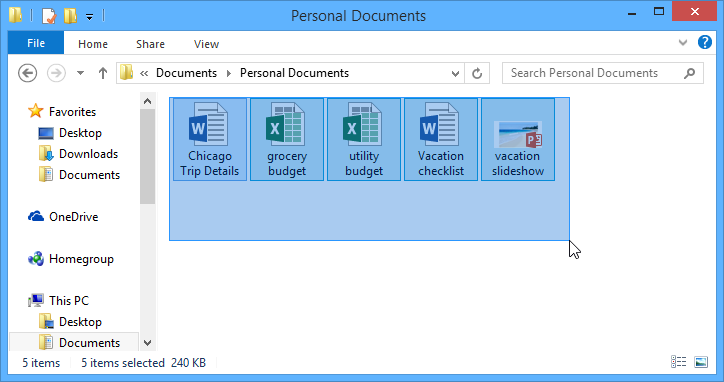Switch to Large icons view in status bar

(701, 362)
